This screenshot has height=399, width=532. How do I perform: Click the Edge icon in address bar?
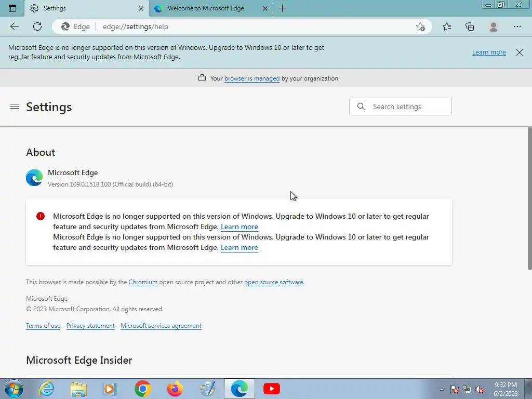pyautogui.click(x=65, y=26)
